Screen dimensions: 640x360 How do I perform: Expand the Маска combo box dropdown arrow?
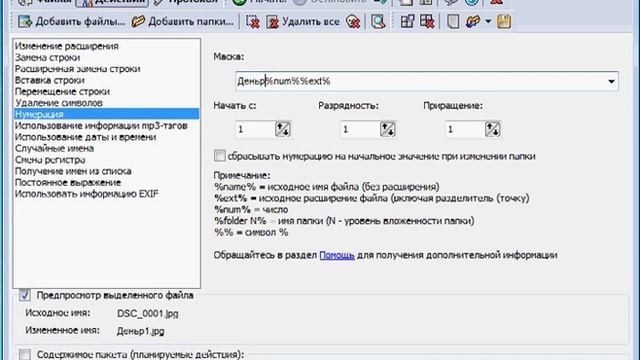(x=611, y=82)
